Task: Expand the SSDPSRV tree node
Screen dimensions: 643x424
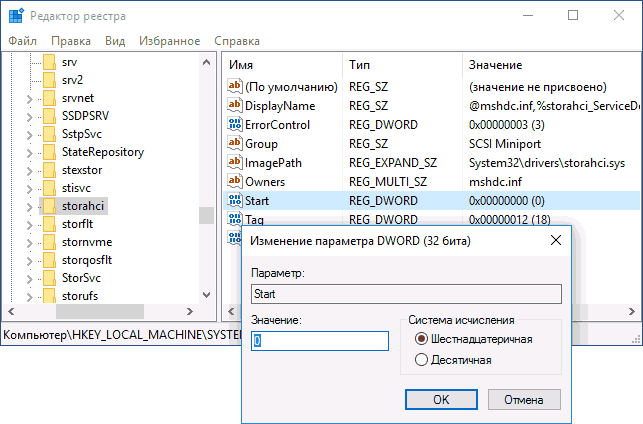Action: tap(29, 117)
